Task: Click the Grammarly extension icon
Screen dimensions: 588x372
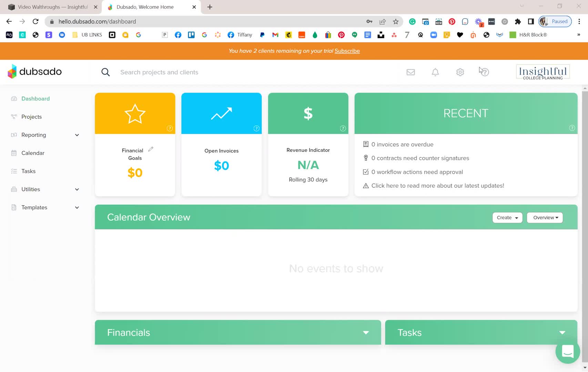Action: coord(412,21)
